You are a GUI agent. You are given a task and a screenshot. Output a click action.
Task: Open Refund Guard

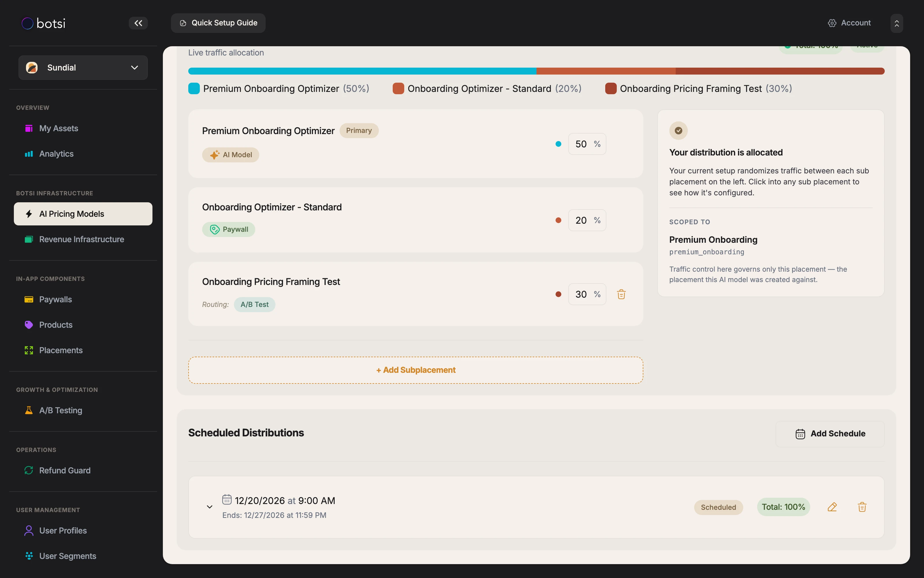click(83, 470)
